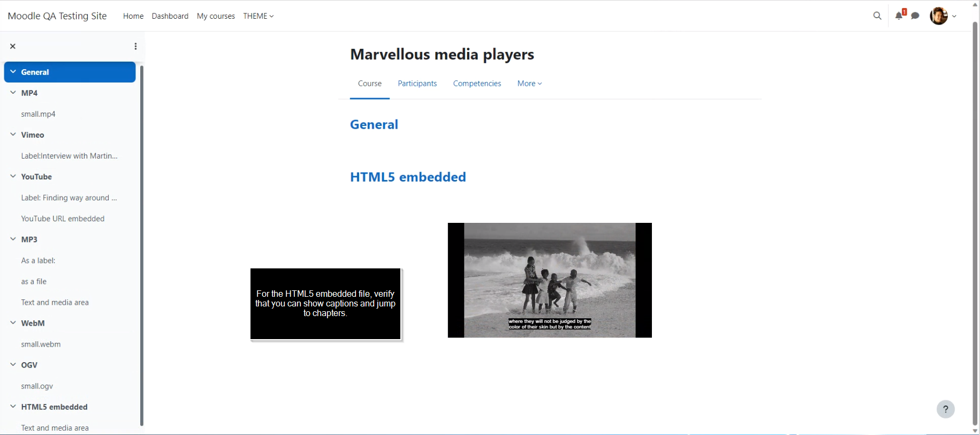Screen dimensions: 980x435
Task: Select Vimeo section in course index
Action: 33,135
